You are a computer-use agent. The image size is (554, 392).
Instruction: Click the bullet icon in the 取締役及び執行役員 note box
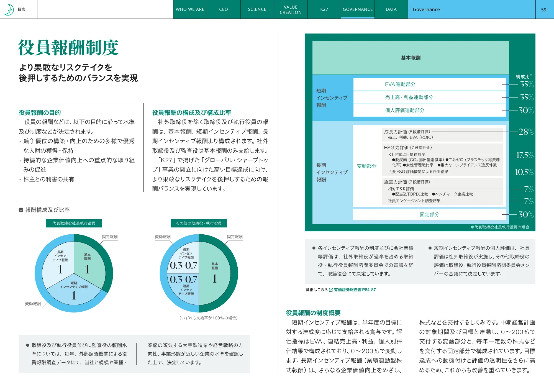point(27,345)
